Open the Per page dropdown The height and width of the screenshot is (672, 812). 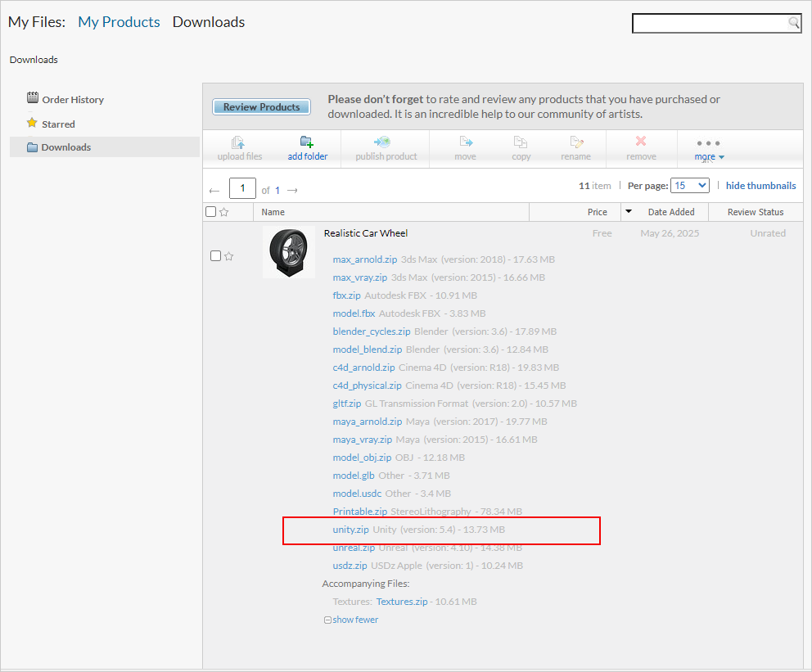[x=689, y=186]
